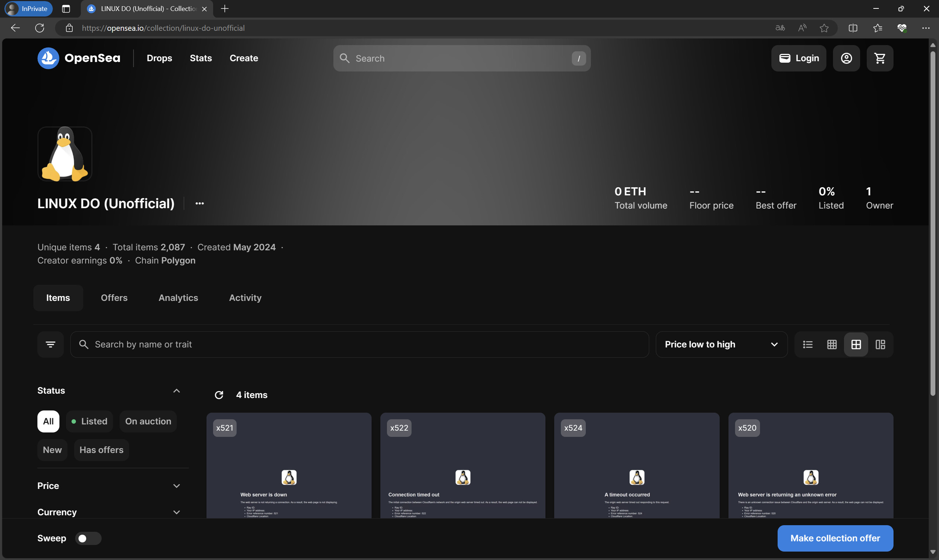939x560 pixels.
Task: Enable the Sweep toggle
Action: pyautogui.click(x=88, y=538)
